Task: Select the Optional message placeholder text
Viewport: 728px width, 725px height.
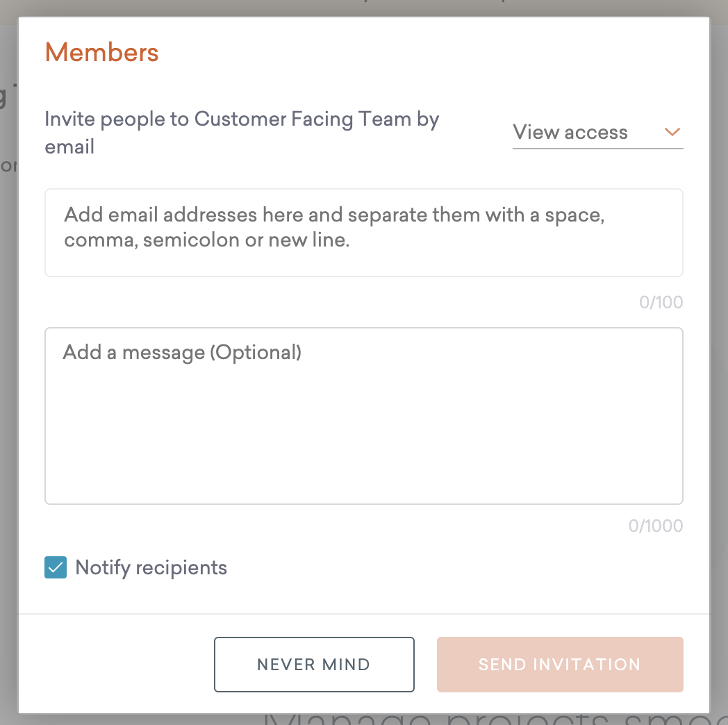Action: (182, 352)
